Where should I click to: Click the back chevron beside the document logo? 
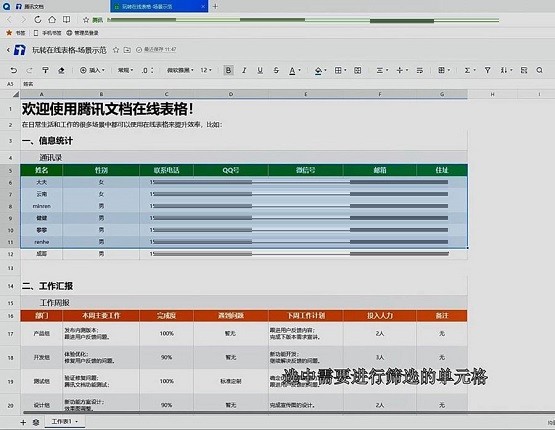point(8,50)
